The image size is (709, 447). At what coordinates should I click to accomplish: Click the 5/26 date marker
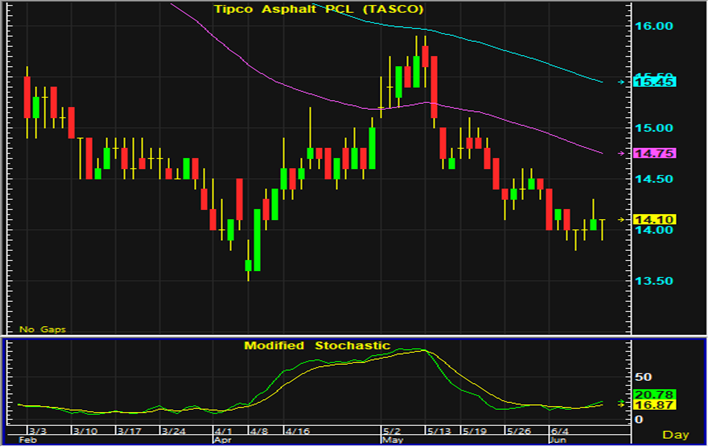pos(519,431)
